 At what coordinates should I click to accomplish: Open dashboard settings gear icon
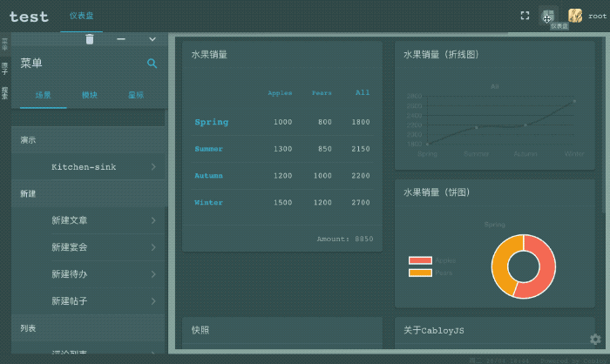coord(595,340)
